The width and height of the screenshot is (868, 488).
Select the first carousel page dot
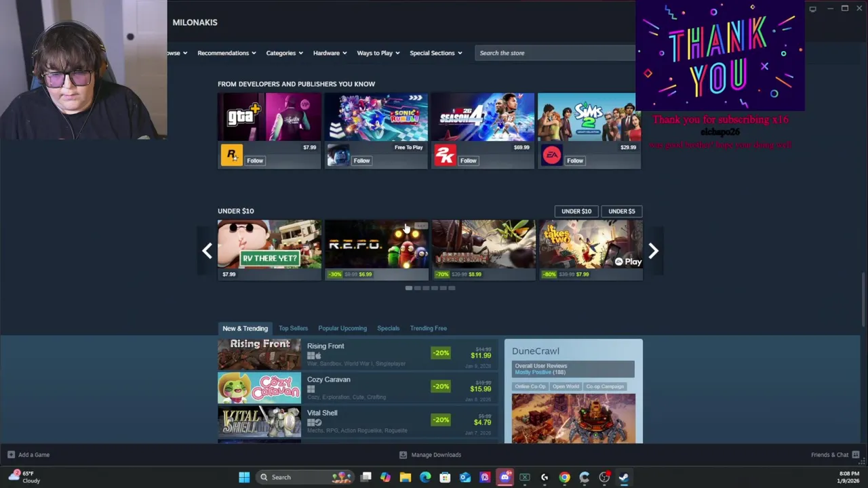click(x=409, y=288)
